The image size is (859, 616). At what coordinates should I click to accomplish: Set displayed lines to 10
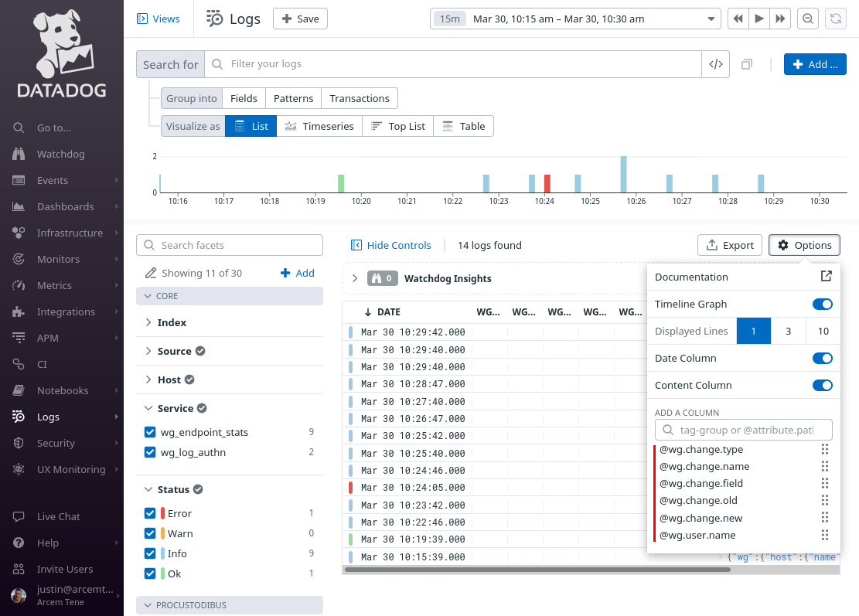coord(823,331)
